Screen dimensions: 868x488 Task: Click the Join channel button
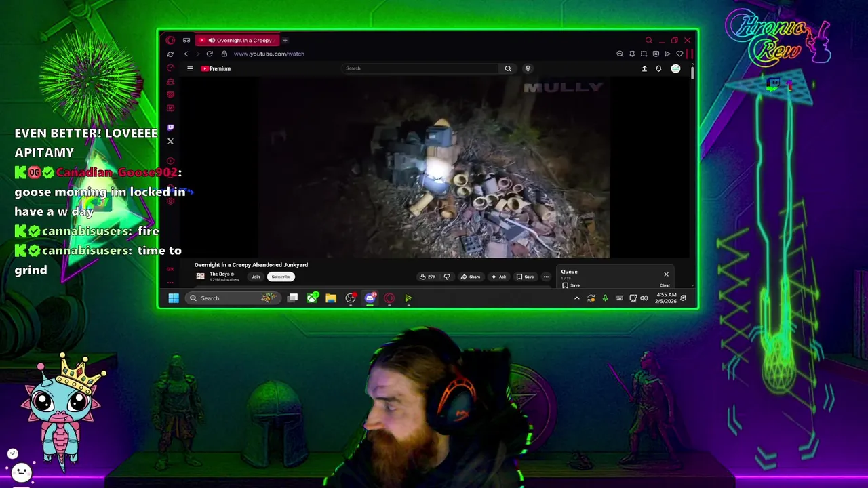coord(256,277)
